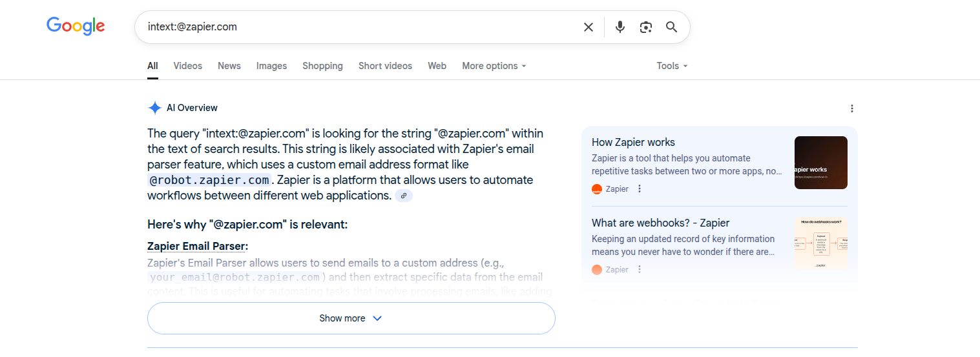Click Zapier favicon under How Zapier works
The width and height of the screenshot is (980, 357).
tap(597, 189)
